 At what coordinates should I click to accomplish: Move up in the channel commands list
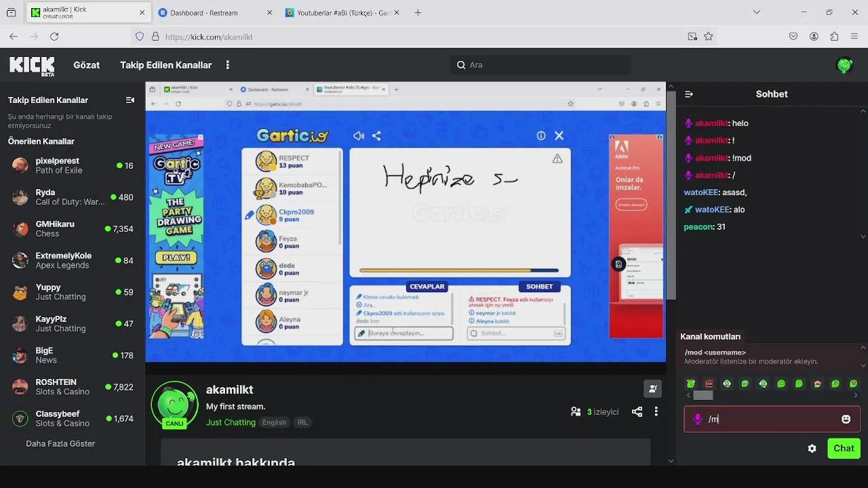[863, 348]
